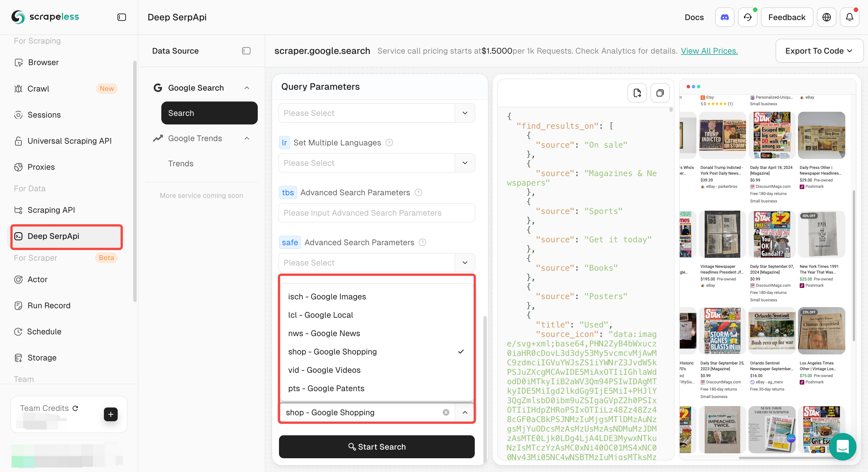Click the Feedback button

click(x=787, y=17)
